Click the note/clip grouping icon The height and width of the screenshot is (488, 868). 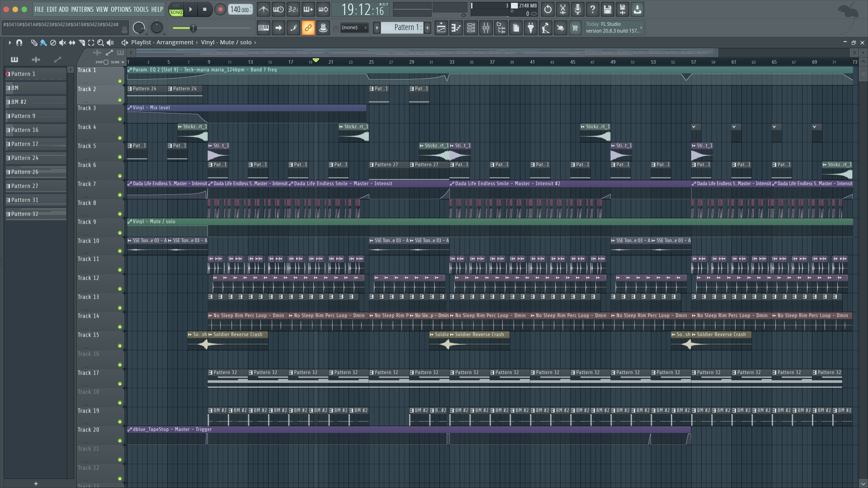(323, 28)
